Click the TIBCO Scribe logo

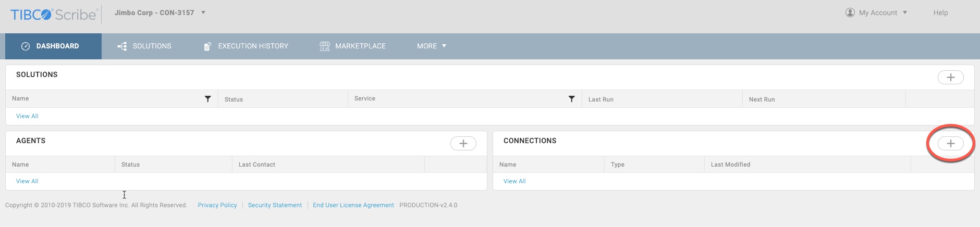(53, 14)
